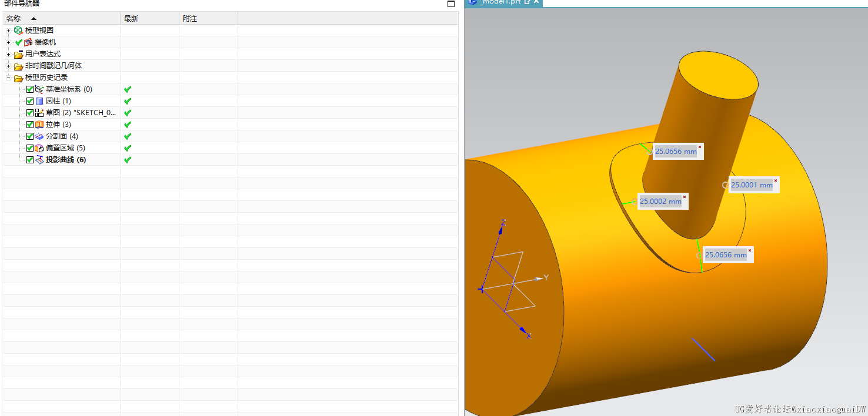Click the up-to-date check for 分割面 (4)
The height and width of the screenshot is (416, 868).
click(128, 136)
